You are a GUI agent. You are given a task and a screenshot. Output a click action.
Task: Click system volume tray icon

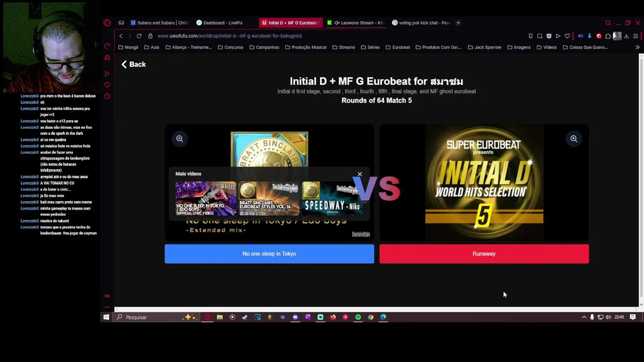pos(608,317)
